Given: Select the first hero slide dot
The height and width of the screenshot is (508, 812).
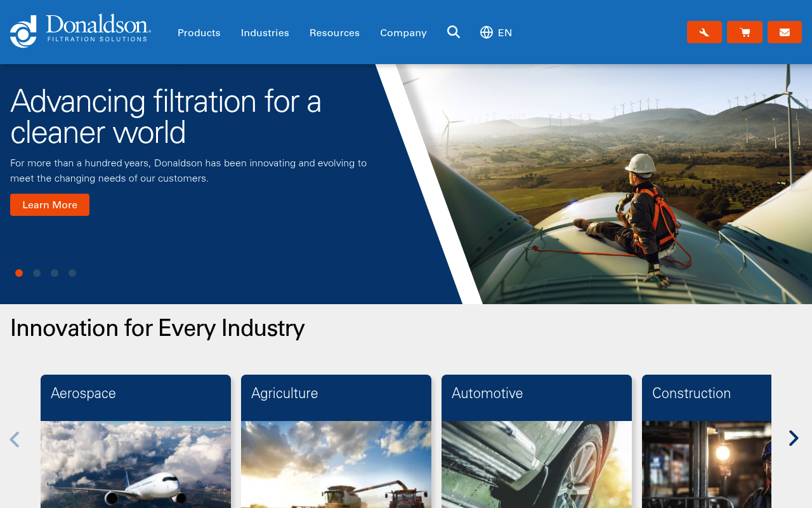Looking at the screenshot, I should tap(19, 273).
